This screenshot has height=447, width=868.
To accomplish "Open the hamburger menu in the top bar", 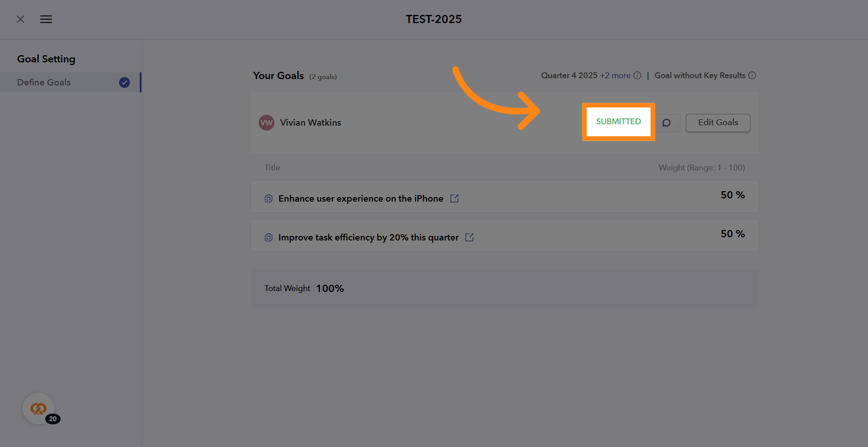I will (x=46, y=19).
